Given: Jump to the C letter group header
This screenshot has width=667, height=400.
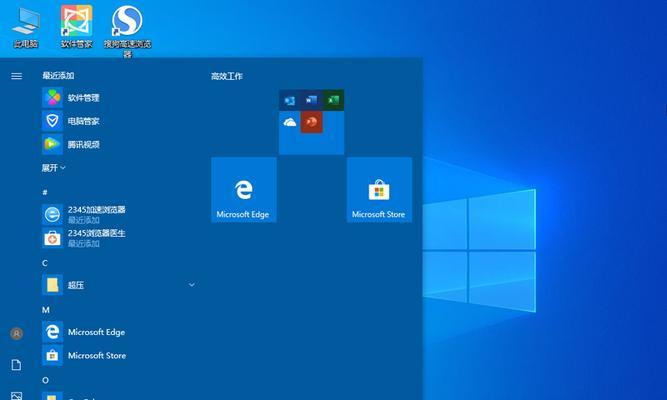Looking at the screenshot, I should coord(45,263).
